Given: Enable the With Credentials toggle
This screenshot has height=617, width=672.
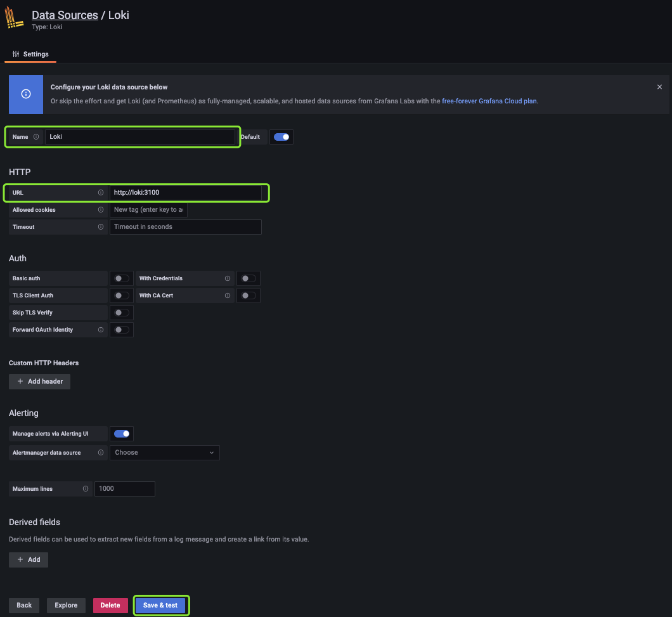Looking at the screenshot, I should coord(248,278).
